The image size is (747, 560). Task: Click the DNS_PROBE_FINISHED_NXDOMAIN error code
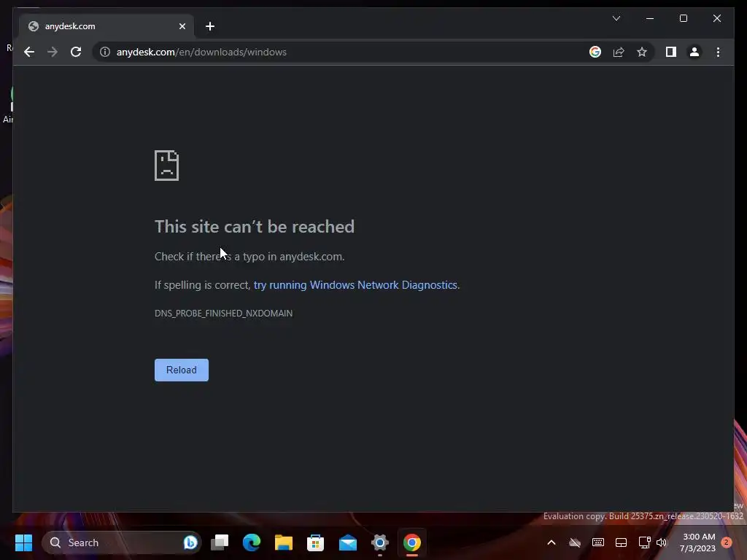[x=223, y=314]
